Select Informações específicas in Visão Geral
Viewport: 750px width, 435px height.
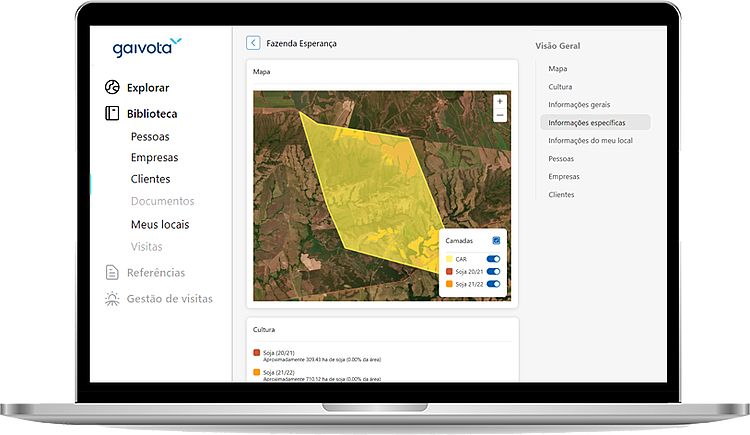pyautogui.click(x=595, y=122)
